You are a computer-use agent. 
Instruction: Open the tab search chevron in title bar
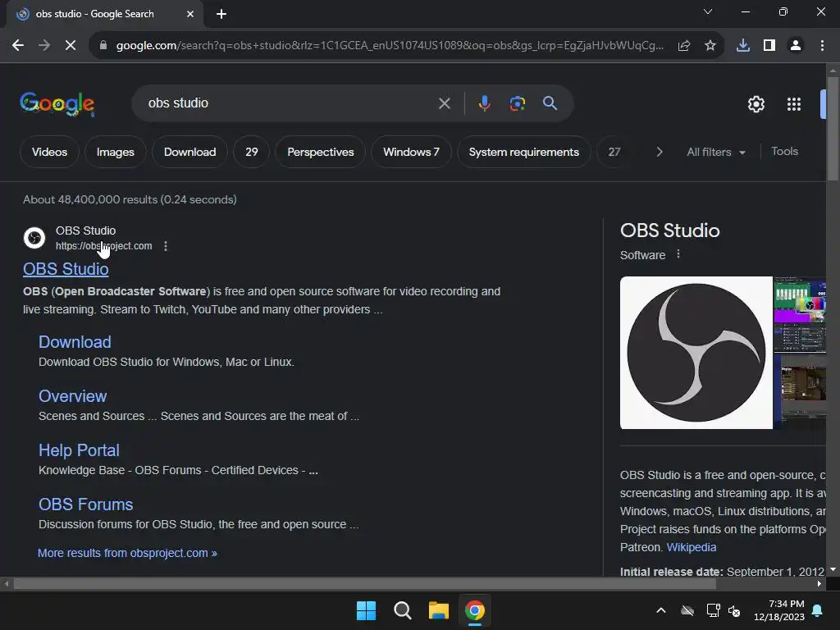708,11
